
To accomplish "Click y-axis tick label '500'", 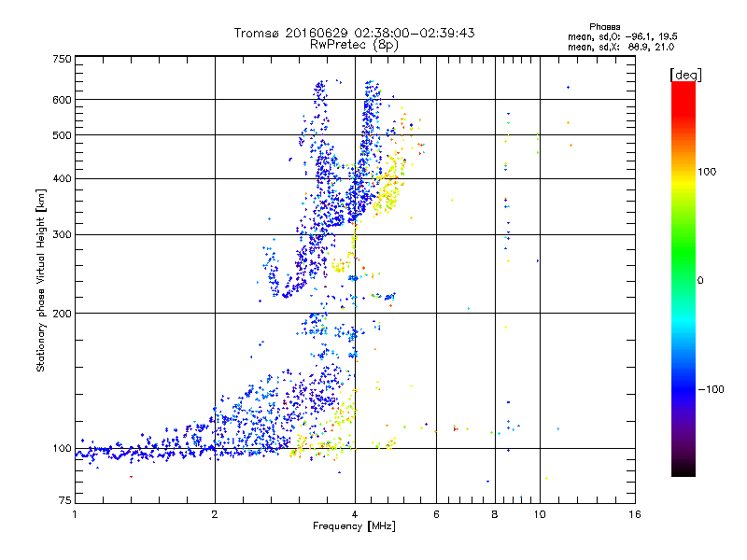I will [62, 135].
